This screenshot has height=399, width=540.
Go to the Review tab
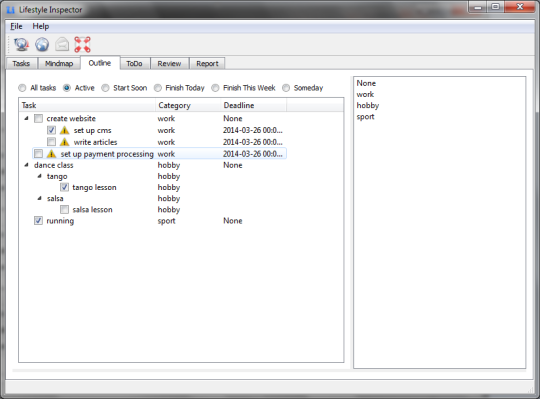tap(169, 63)
